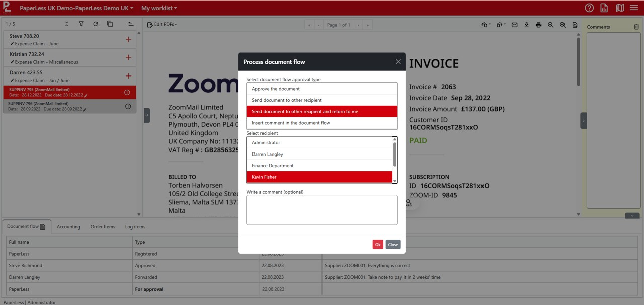The image size is (644, 305).
Task: Download the invoice document
Action: [x=526, y=24]
